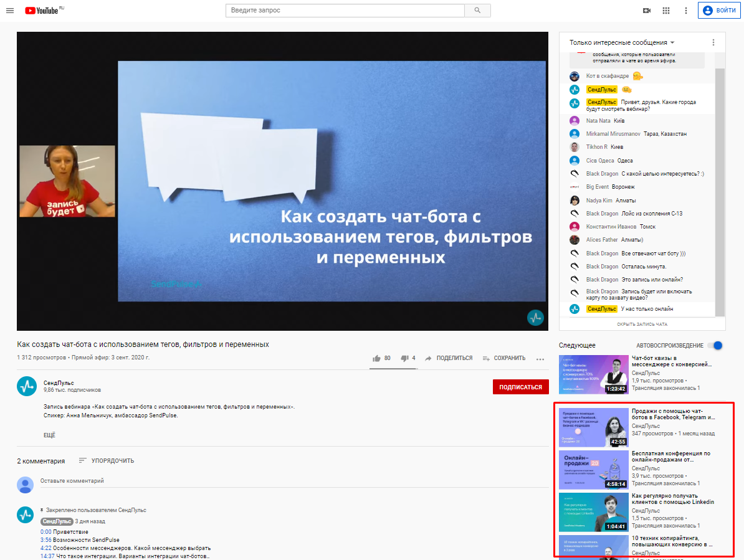The height and width of the screenshot is (560, 744).
Task: Open avatar of Alices Father in chat
Action: coord(574,240)
